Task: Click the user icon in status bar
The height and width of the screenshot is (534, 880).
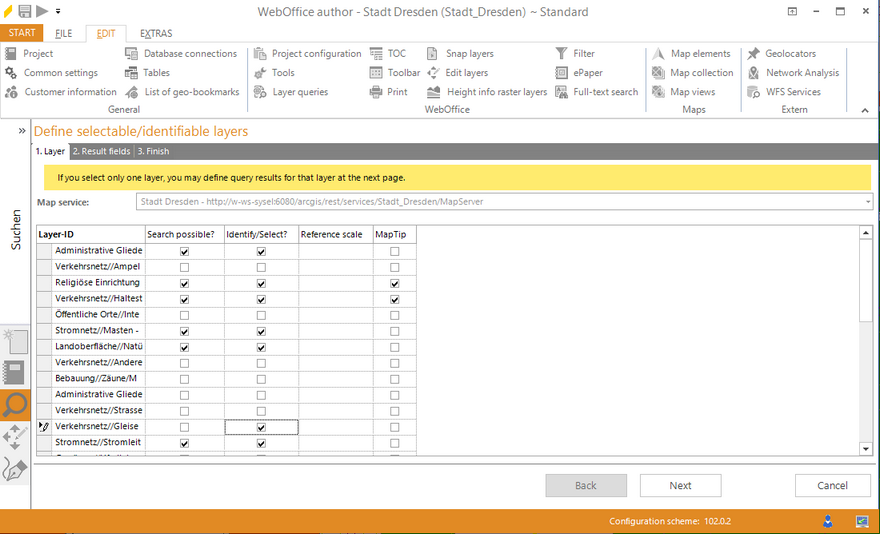Action: (x=827, y=521)
